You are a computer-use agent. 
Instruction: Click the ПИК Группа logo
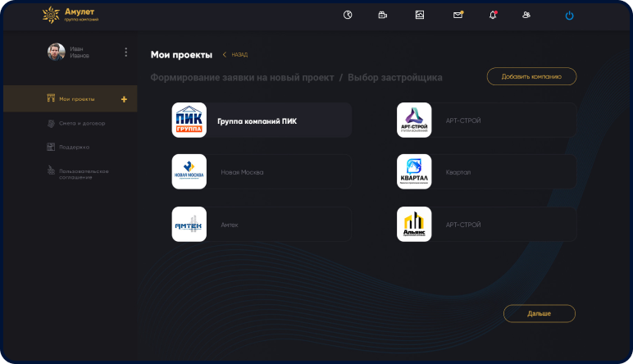(x=189, y=120)
